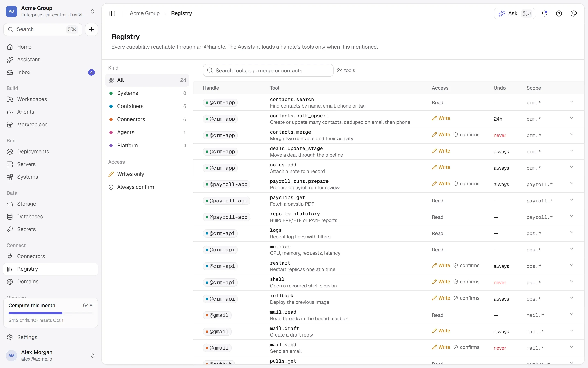Open Settings in the sidebar
This screenshot has width=588, height=368.
pos(51,337)
